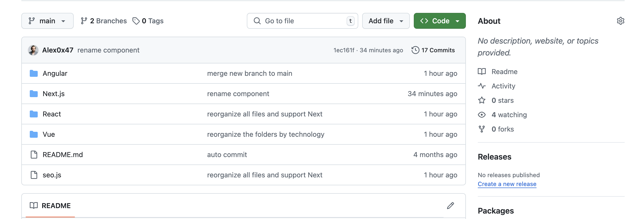Click the seo.js file icon
Viewport: 644px width, 219px height.
(x=34, y=175)
